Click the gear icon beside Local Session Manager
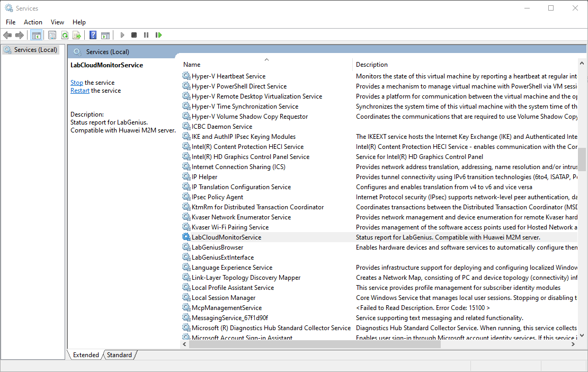The width and height of the screenshot is (588, 372). [186, 297]
